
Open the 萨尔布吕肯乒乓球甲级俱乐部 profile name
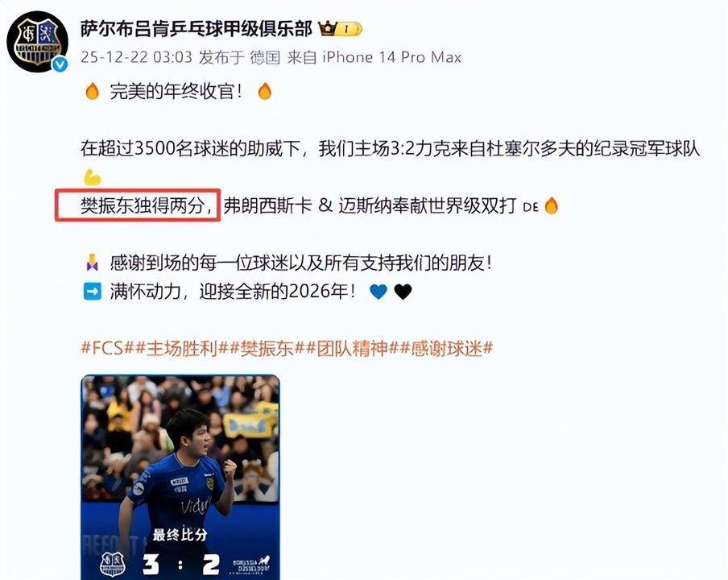(196, 29)
